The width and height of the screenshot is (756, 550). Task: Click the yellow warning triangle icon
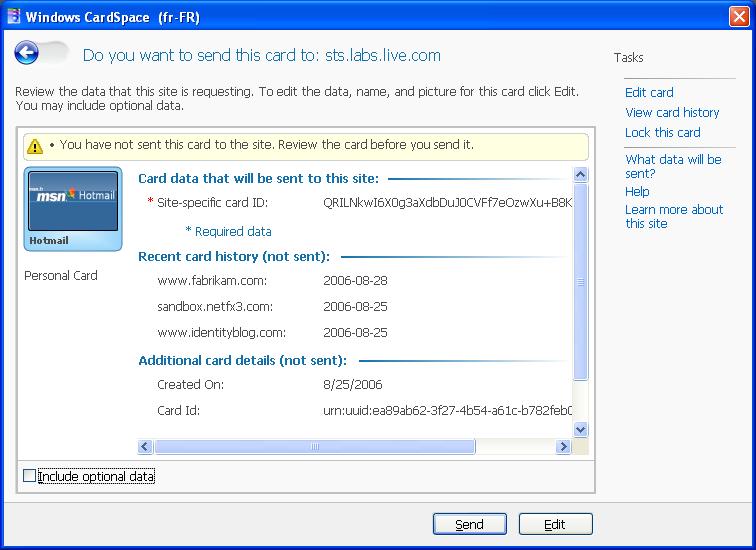35,146
